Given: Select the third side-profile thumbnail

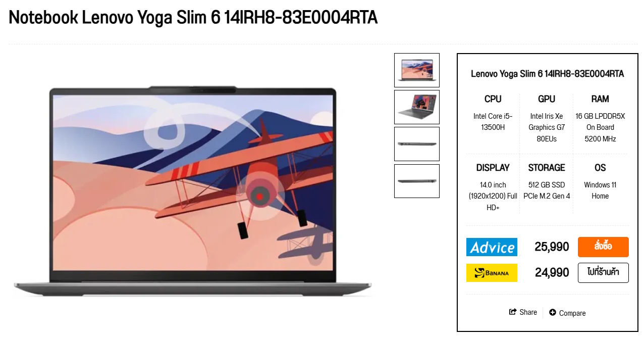Looking at the screenshot, I should coord(417,144).
